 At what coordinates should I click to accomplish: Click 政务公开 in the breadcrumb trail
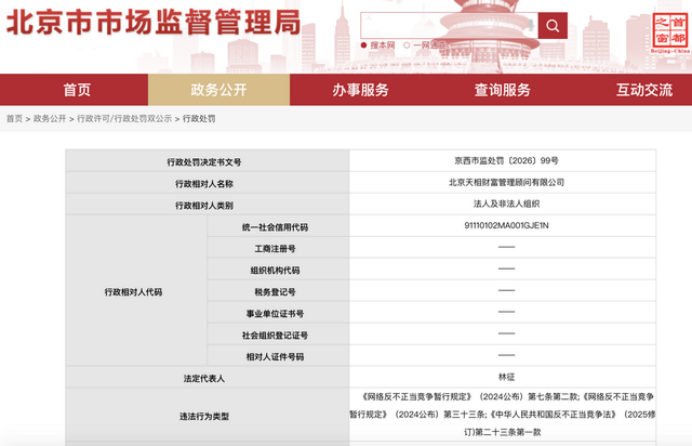point(49,118)
